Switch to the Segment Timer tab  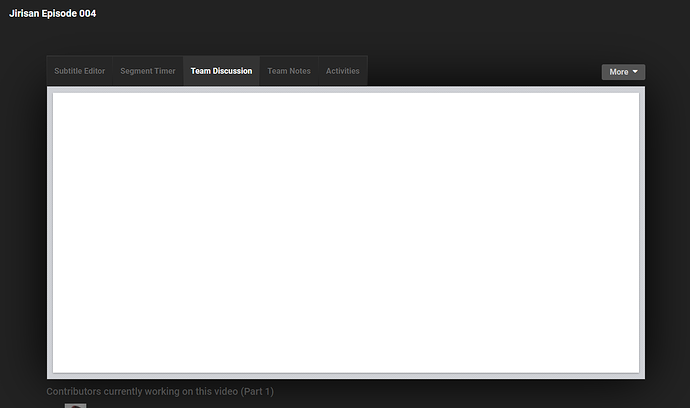point(148,71)
